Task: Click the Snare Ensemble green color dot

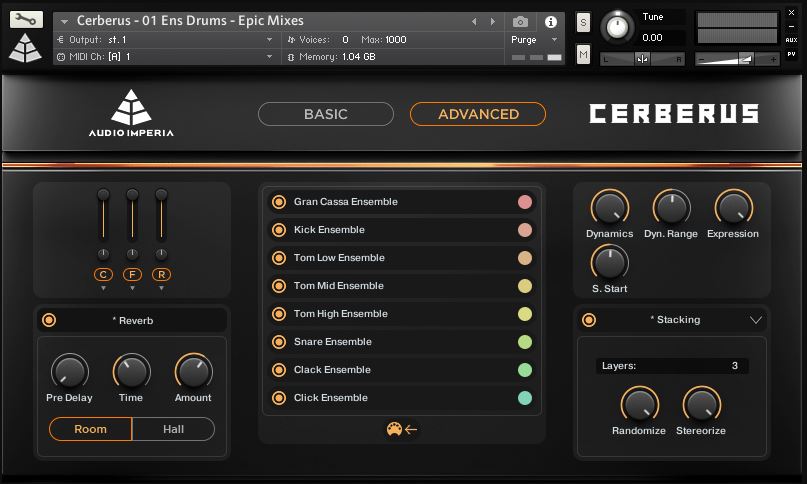Action: pos(525,342)
